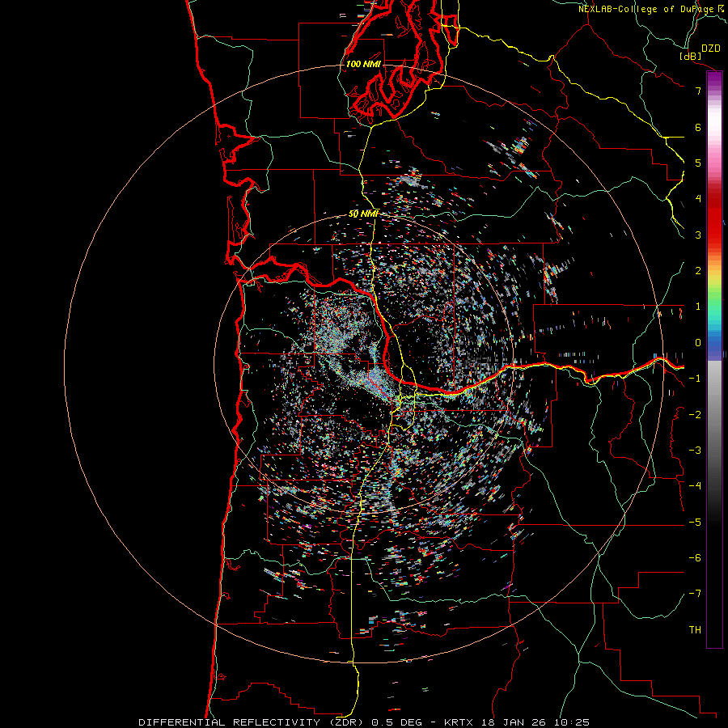Click the 1 dB value on the legend
The image size is (728, 728).
pyautogui.click(x=698, y=307)
